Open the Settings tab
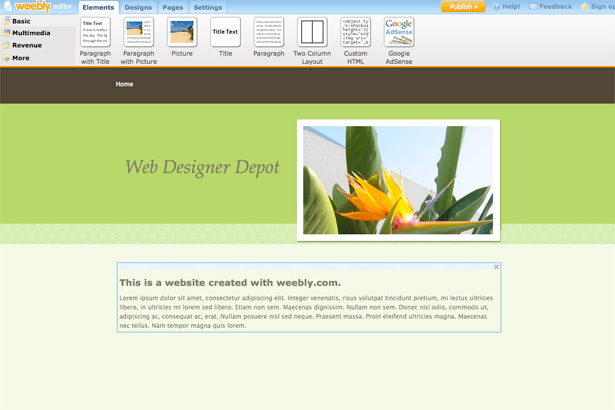The height and width of the screenshot is (410, 615). 207,7
